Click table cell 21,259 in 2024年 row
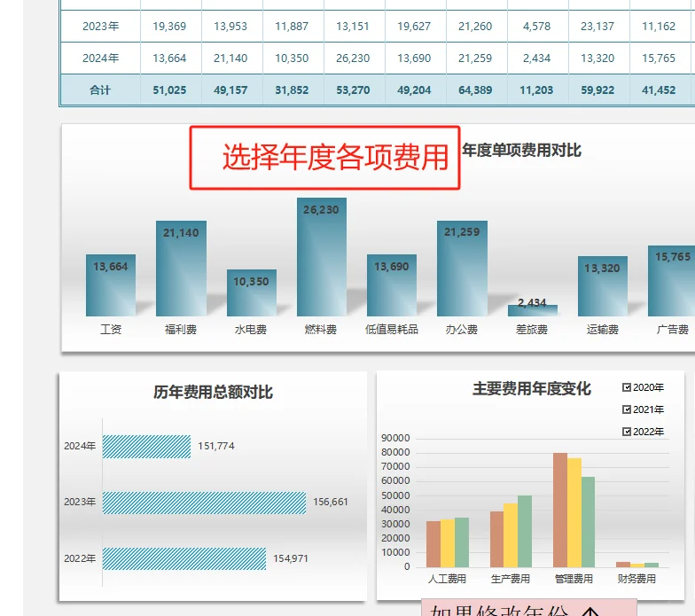 (x=475, y=58)
